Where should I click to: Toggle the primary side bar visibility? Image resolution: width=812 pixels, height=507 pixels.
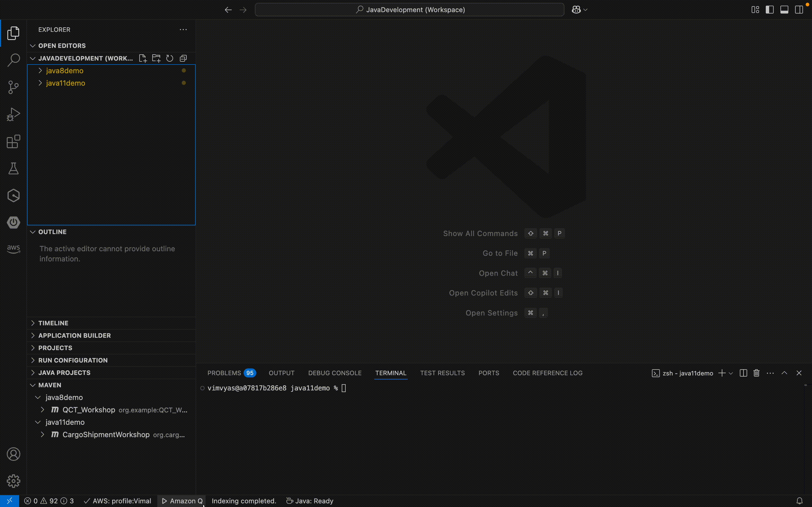pyautogui.click(x=769, y=10)
